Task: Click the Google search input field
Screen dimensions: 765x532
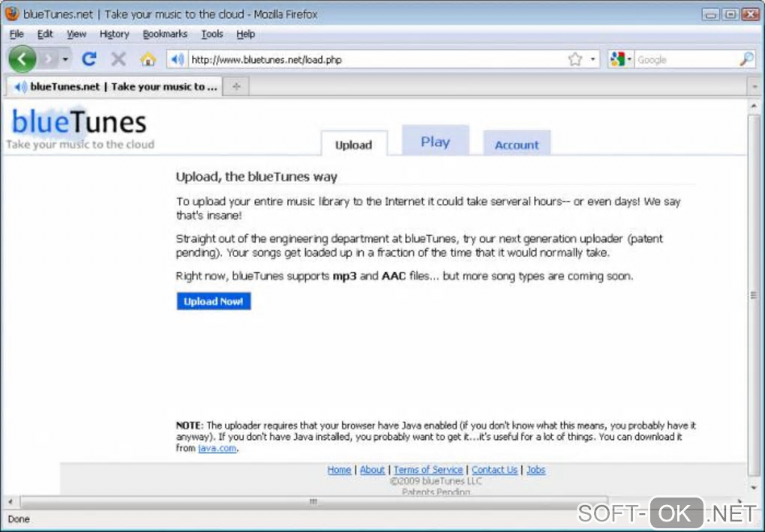Action: 686,59
